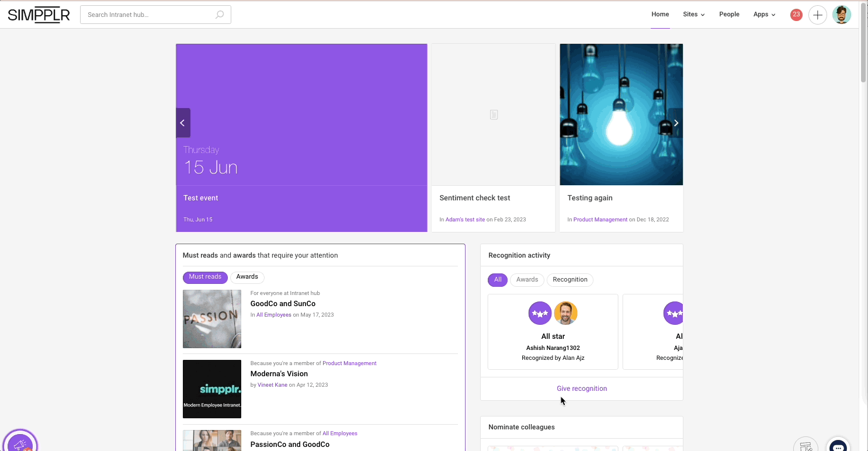Open the Product Management link under Testing again
The height and width of the screenshot is (451, 868).
600,220
